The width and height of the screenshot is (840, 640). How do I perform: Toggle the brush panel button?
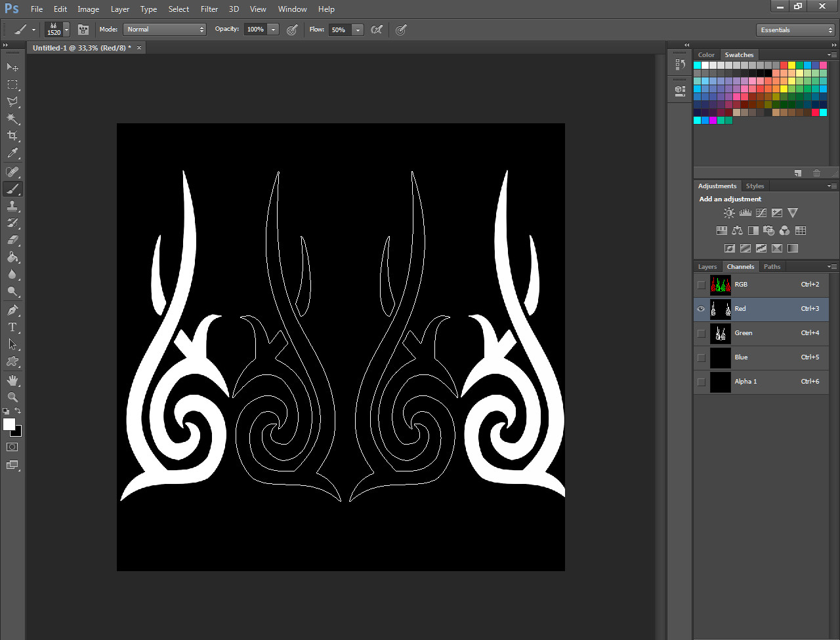click(x=83, y=30)
